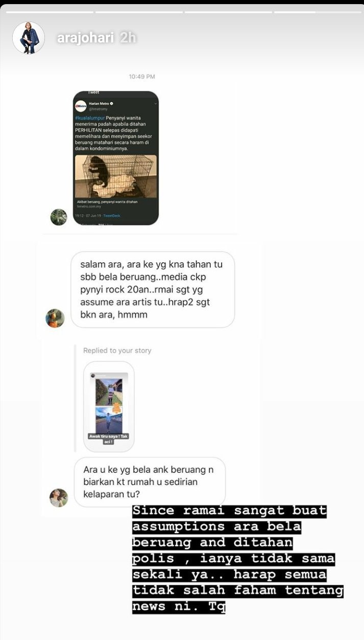Open avatar beside 'salam ara' message
This screenshot has height=640, width=364.
point(55,318)
